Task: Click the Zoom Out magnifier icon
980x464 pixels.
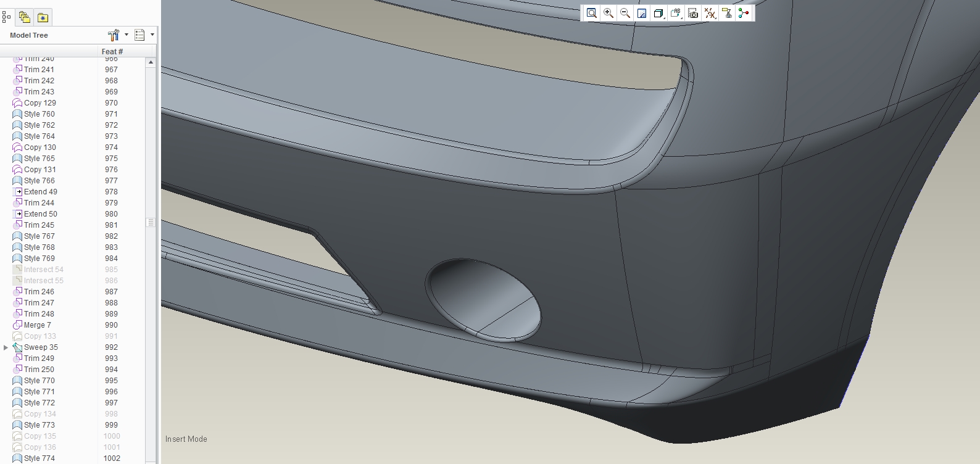Action: [x=625, y=13]
